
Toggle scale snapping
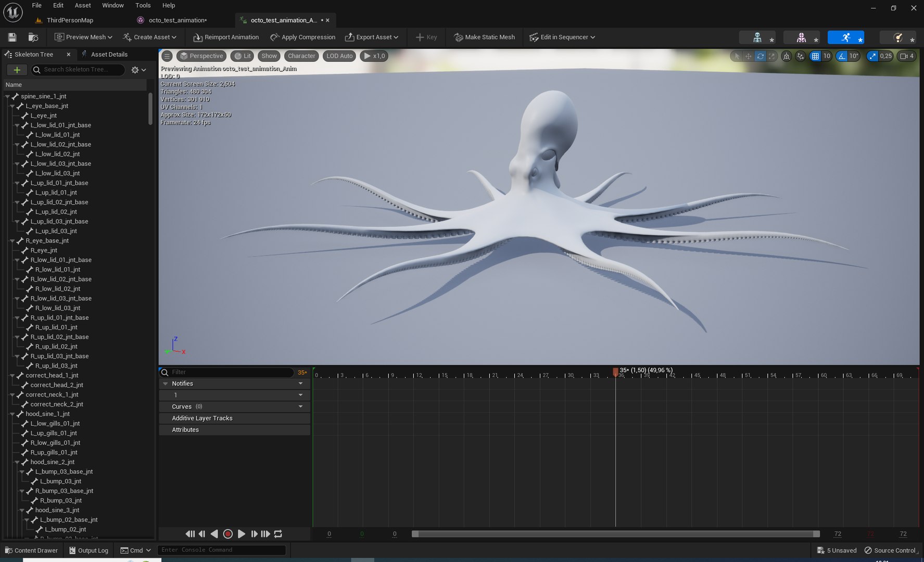click(x=872, y=56)
